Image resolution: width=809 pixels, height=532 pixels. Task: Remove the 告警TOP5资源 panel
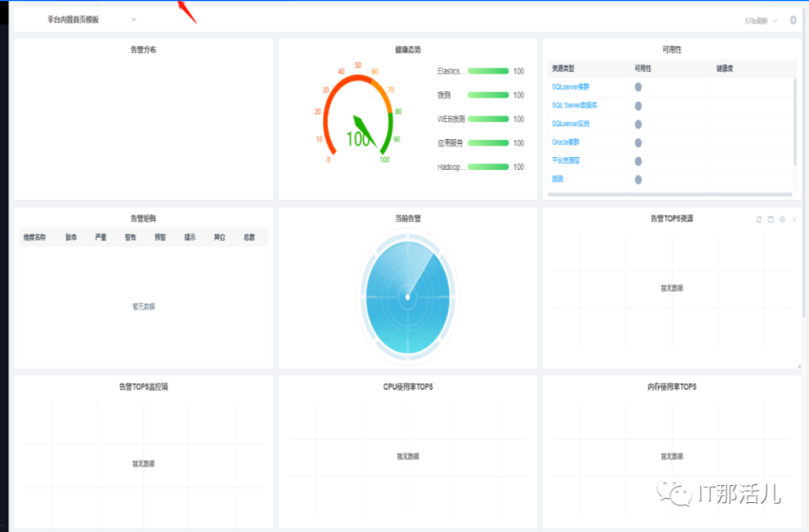[794, 219]
